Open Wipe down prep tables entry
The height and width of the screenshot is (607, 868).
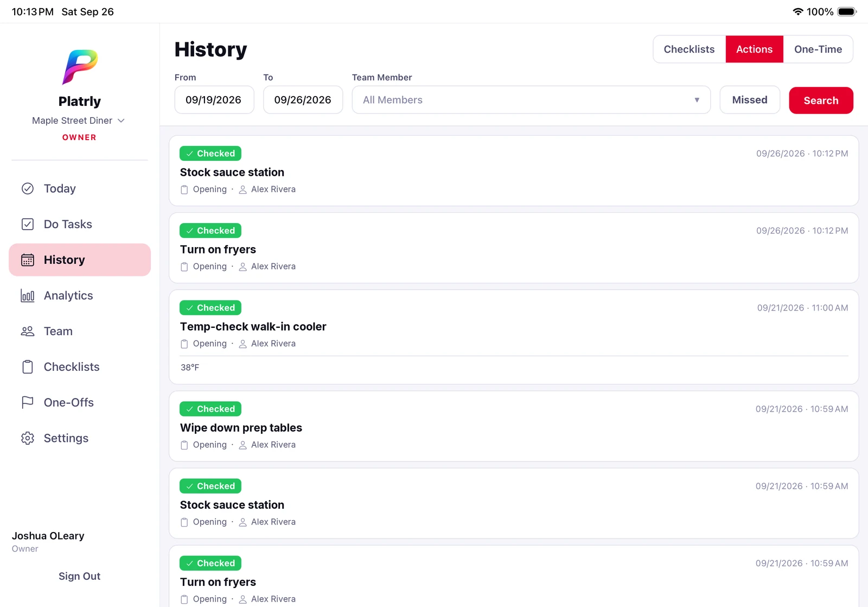[x=514, y=426]
